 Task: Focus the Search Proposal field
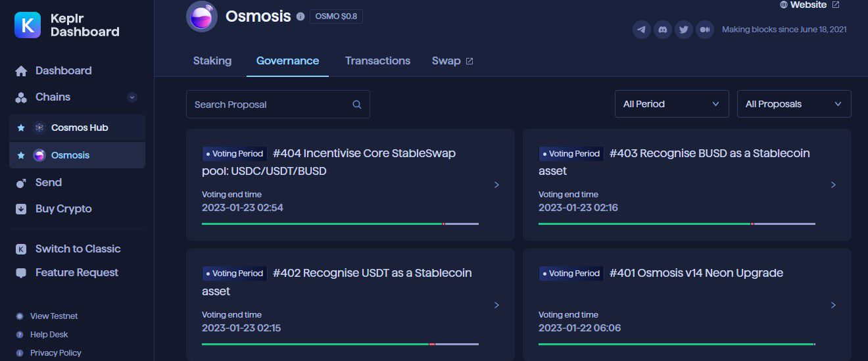[278, 105]
